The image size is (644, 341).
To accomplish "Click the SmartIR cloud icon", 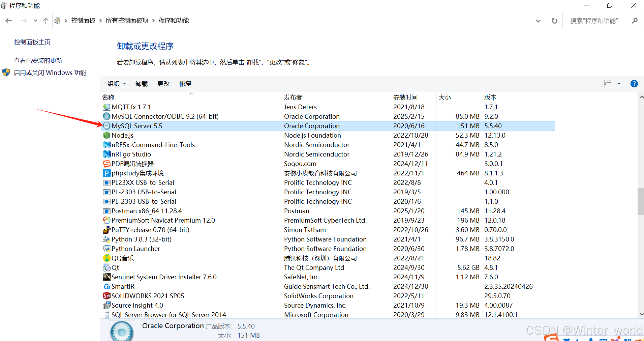I will click(x=106, y=286).
